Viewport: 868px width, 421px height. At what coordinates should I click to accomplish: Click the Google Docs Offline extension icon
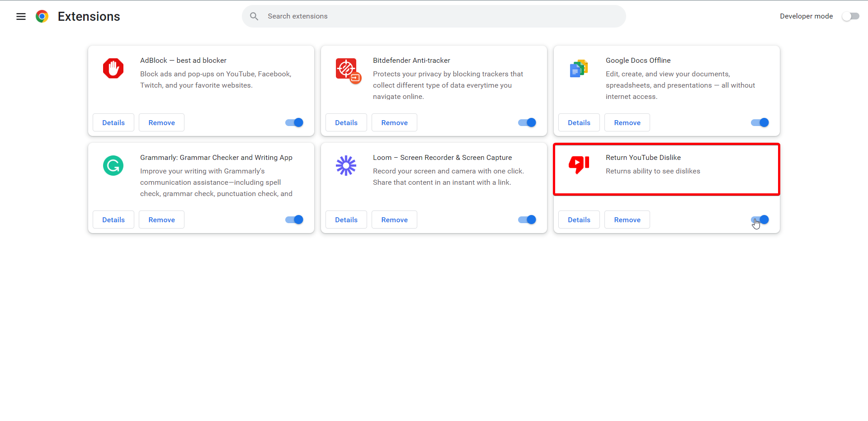579,69
